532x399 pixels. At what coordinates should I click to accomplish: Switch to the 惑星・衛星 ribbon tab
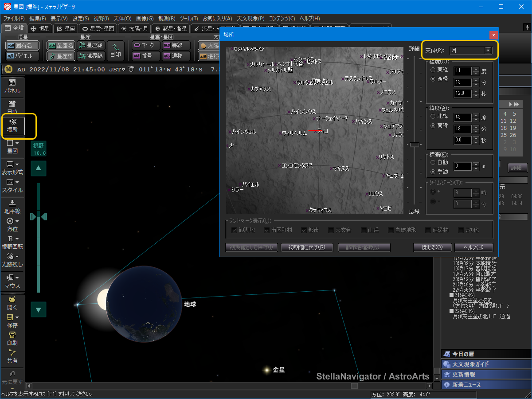(x=171, y=28)
